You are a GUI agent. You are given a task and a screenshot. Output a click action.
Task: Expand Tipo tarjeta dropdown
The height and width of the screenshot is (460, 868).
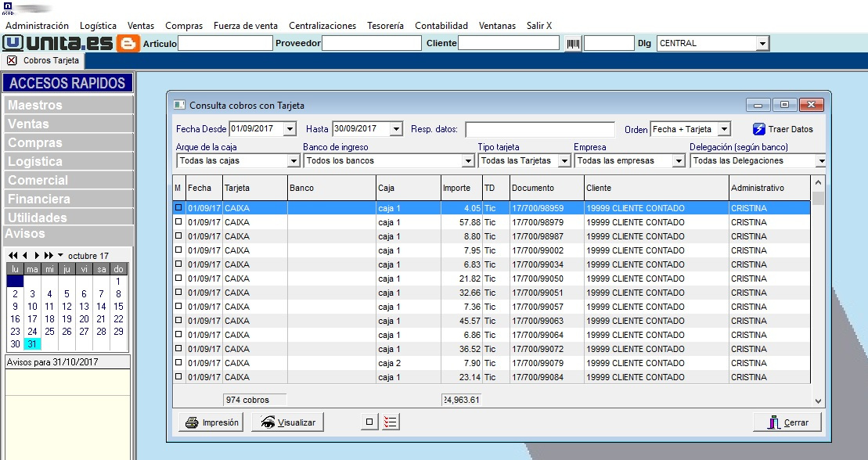click(564, 160)
